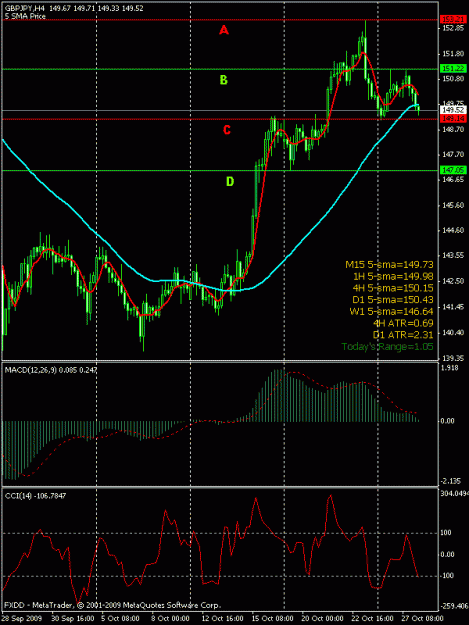Click the '5 SMA Price' indicator label
The height and width of the screenshot is (625, 469).
25,16
